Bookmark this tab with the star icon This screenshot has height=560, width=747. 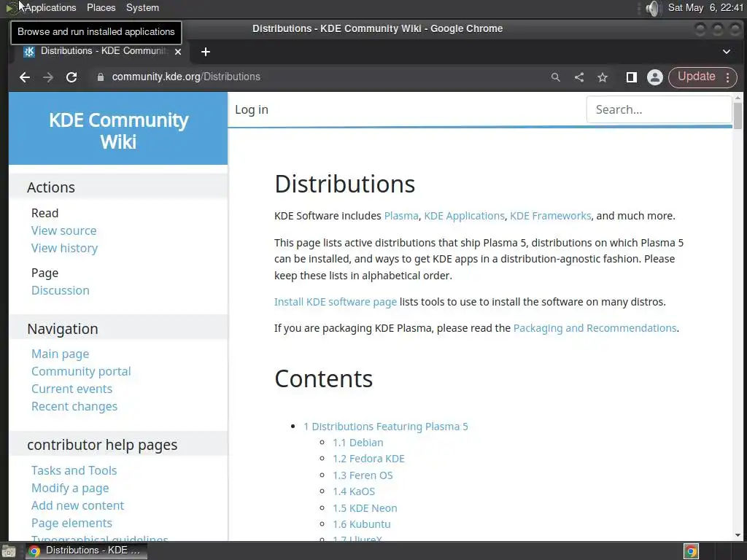603,77
